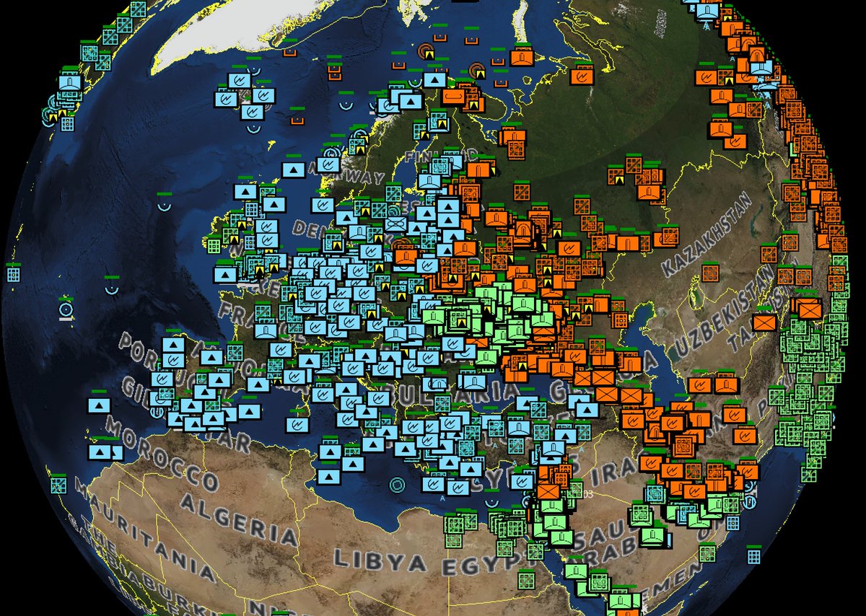
Task: Click blue grid unit at far-left Atlantic edge
Action: [14, 274]
